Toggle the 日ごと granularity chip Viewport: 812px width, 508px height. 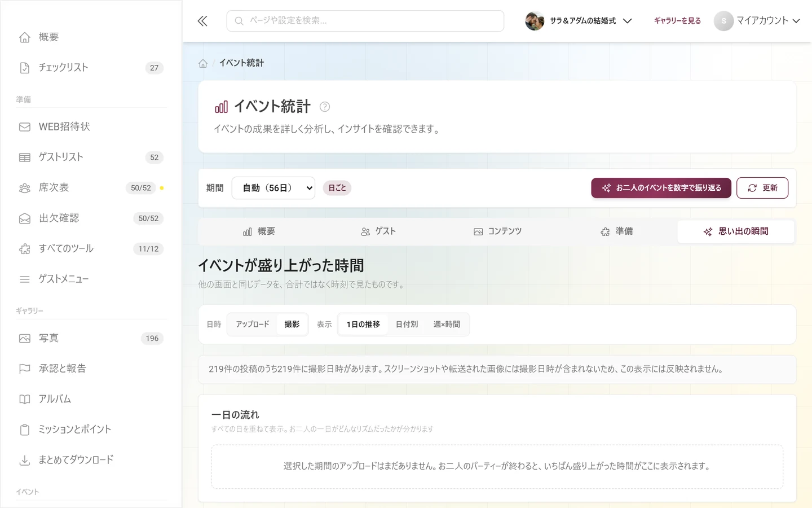[337, 188]
